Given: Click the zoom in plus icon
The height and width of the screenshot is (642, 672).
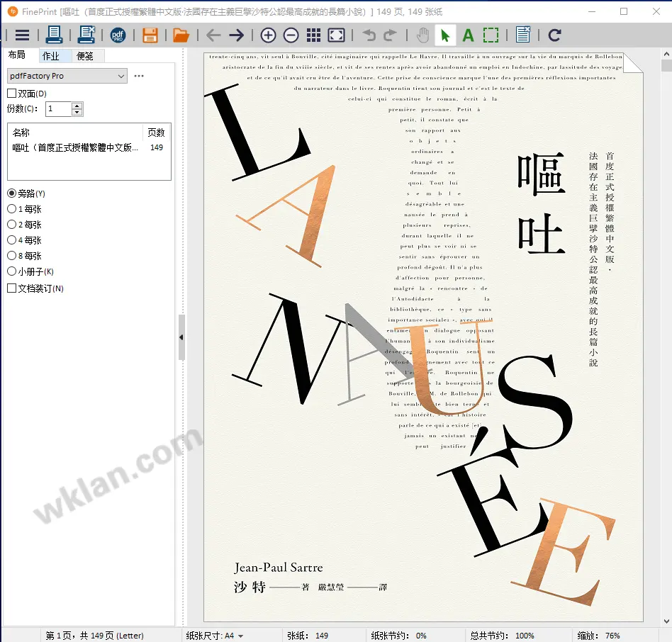Looking at the screenshot, I should 268,35.
